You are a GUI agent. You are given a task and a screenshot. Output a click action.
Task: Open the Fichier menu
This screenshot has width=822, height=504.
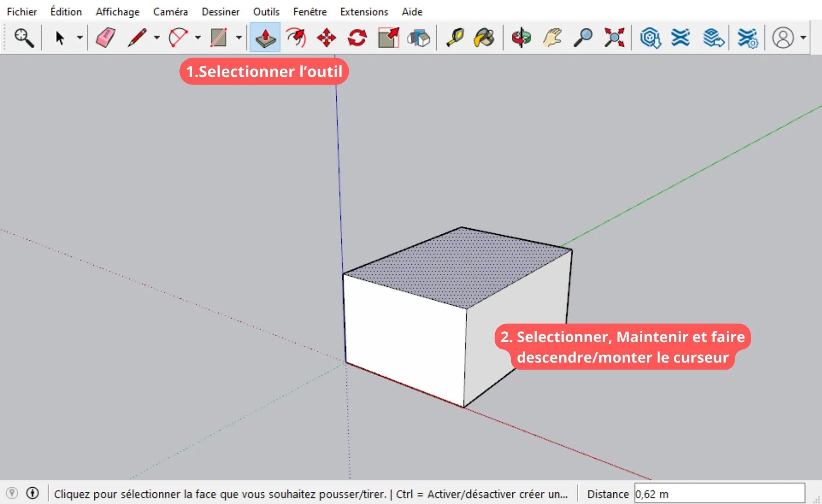point(22,12)
